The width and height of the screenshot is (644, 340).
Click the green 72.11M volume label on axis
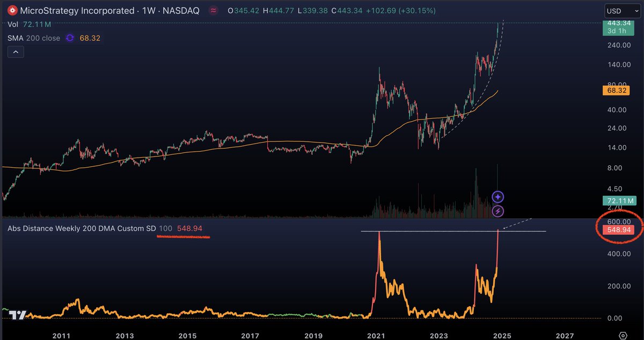coord(619,201)
